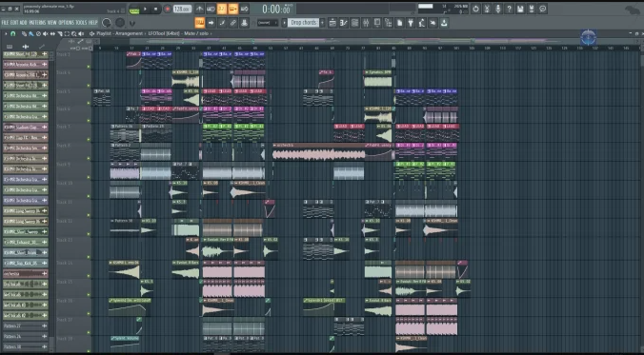Screen dimensions: 644x355
Task: Open the ADD menu
Action: 24,23
